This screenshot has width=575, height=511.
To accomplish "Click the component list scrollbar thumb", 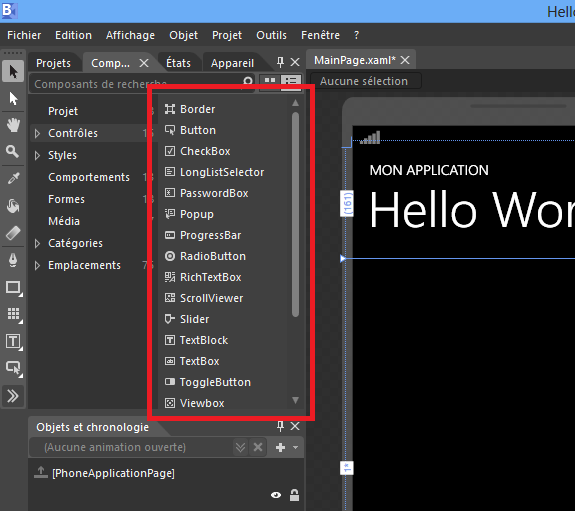I will [x=295, y=214].
